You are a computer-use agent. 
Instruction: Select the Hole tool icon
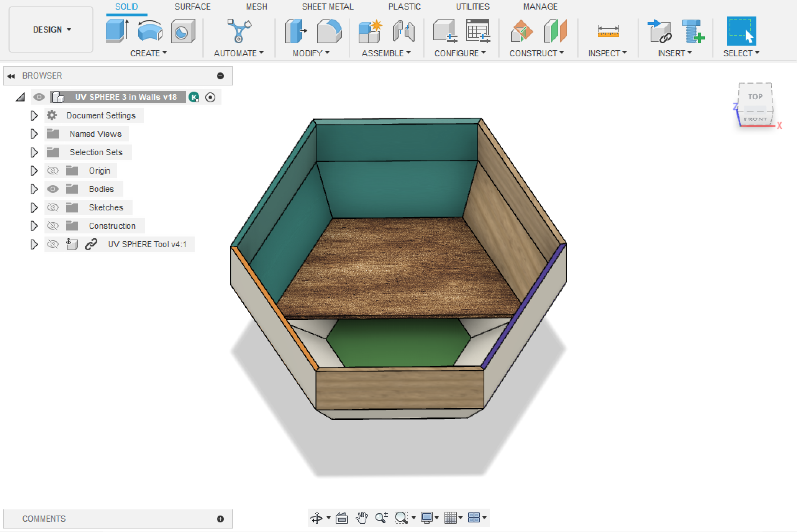coord(183,31)
